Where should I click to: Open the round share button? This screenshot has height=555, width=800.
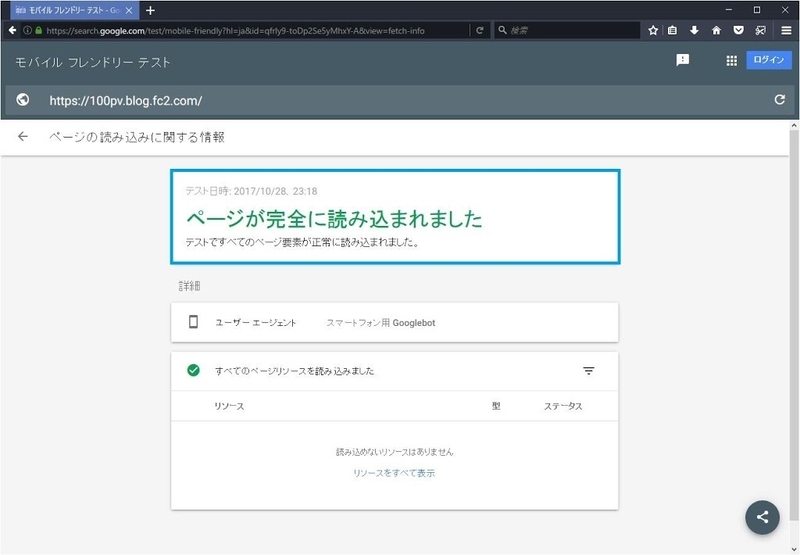click(762, 517)
